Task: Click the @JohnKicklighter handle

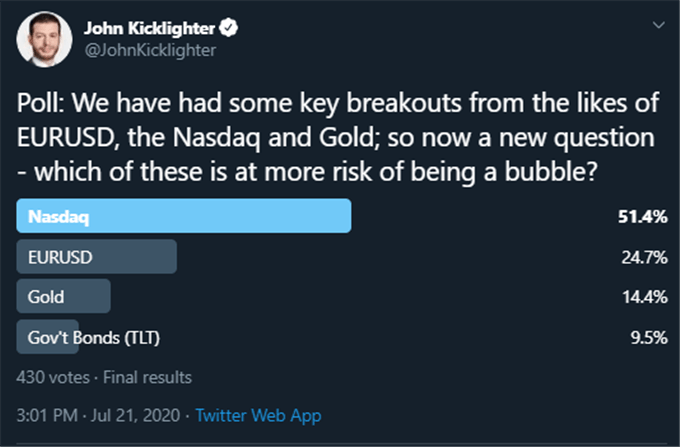Action: (x=150, y=50)
